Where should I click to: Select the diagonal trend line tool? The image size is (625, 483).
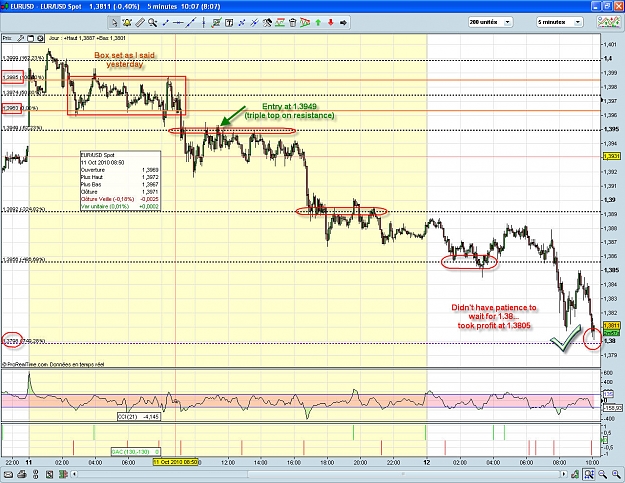pos(191,23)
